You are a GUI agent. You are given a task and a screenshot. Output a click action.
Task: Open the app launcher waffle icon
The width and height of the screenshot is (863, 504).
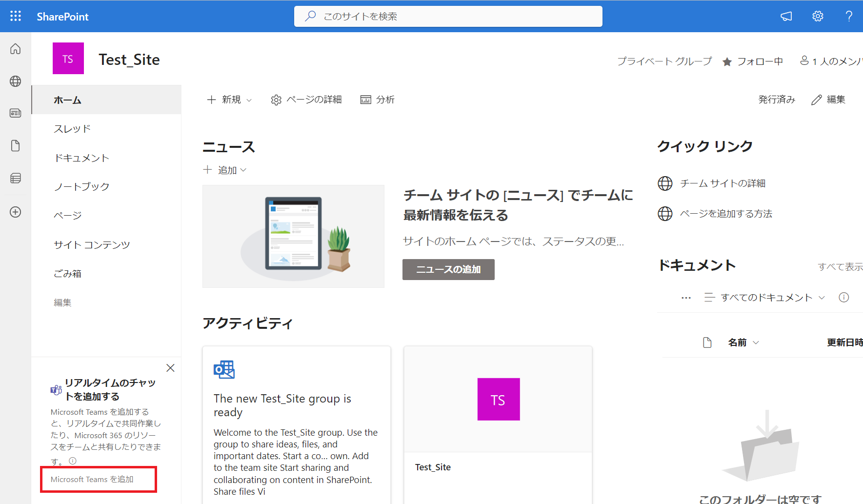pos(16,16)
